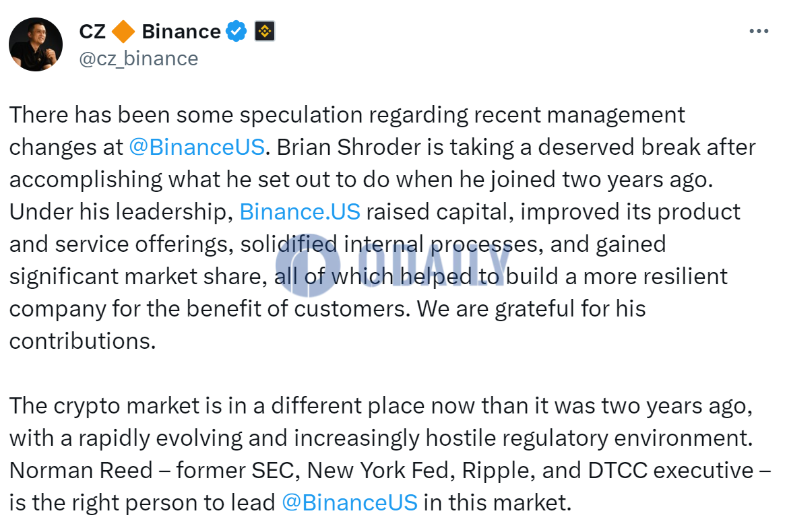Open the tweet's three-dot More menu
Viewport: 787px width, 532px height.
(759, 31)
